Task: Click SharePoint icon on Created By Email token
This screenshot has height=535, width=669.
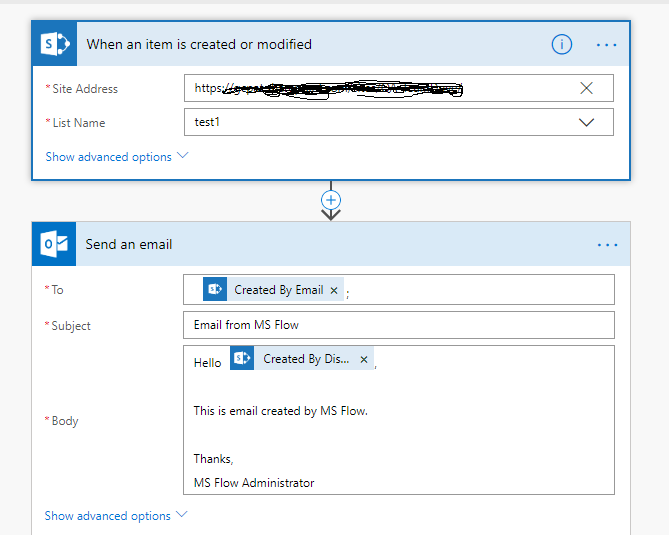Action: pyautogui.click(x=214, y=290)
